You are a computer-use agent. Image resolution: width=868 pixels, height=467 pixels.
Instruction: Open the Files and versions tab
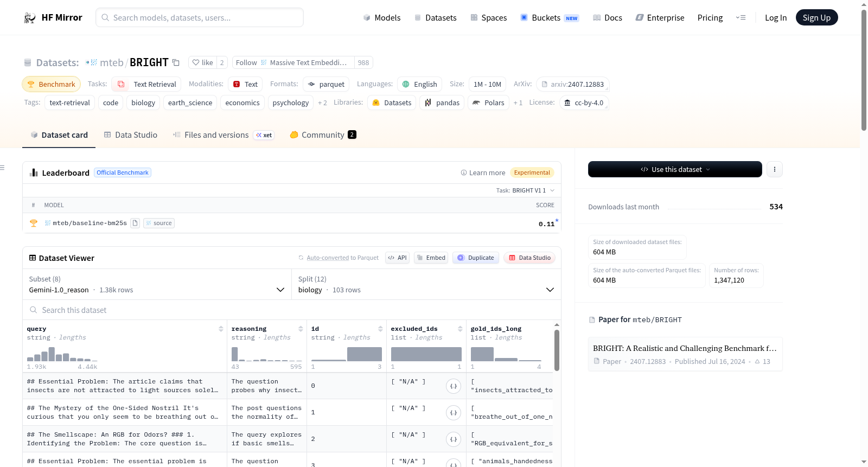(223, 135)
